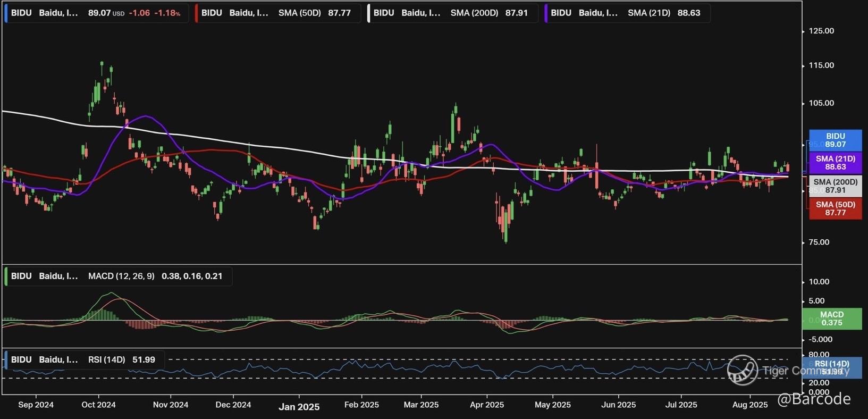
Task: Click the 20.00 RSI axis label
Action: coord(819,383)
